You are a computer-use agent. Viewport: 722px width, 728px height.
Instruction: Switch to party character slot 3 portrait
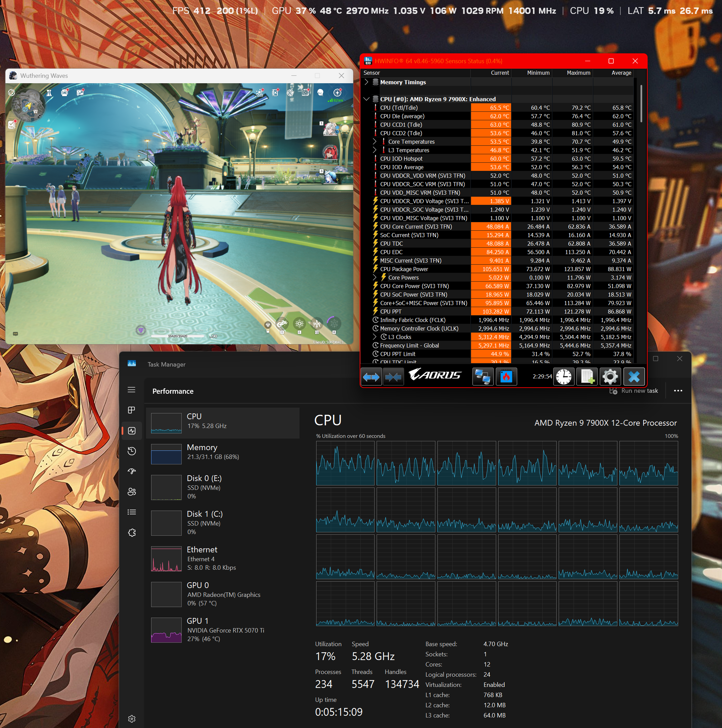pyautogui.click(x=331, y=177)
